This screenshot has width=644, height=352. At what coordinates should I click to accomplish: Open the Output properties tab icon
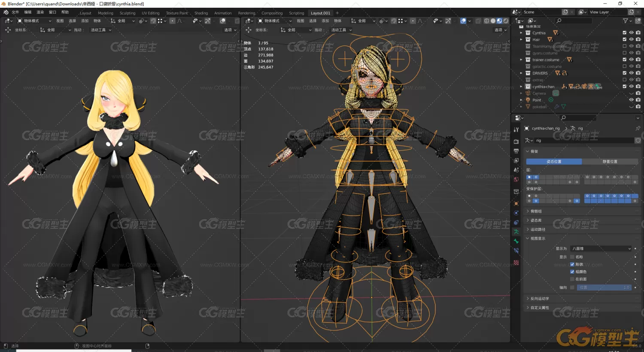(x=516, y=151)
